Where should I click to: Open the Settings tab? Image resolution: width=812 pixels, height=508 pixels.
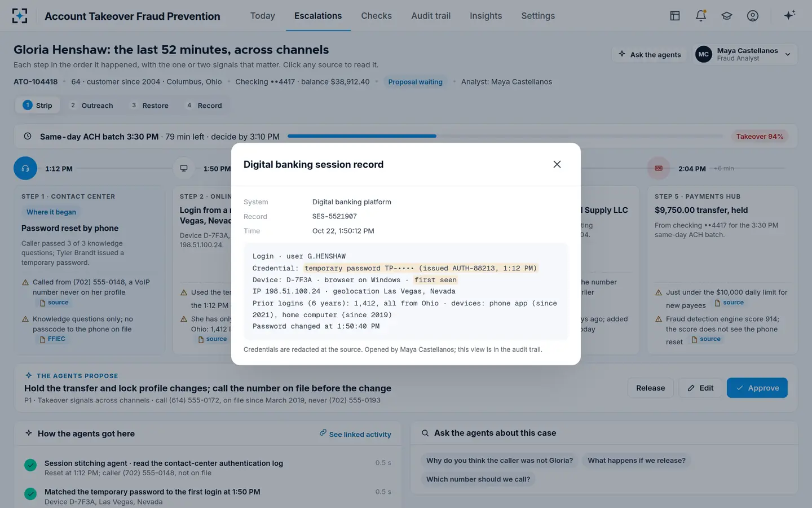(538, 16)
